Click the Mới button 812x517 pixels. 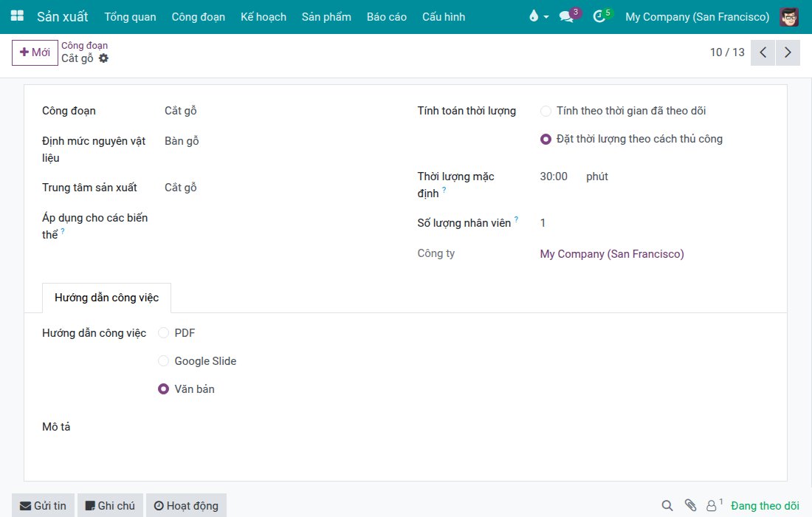(35, 52)
